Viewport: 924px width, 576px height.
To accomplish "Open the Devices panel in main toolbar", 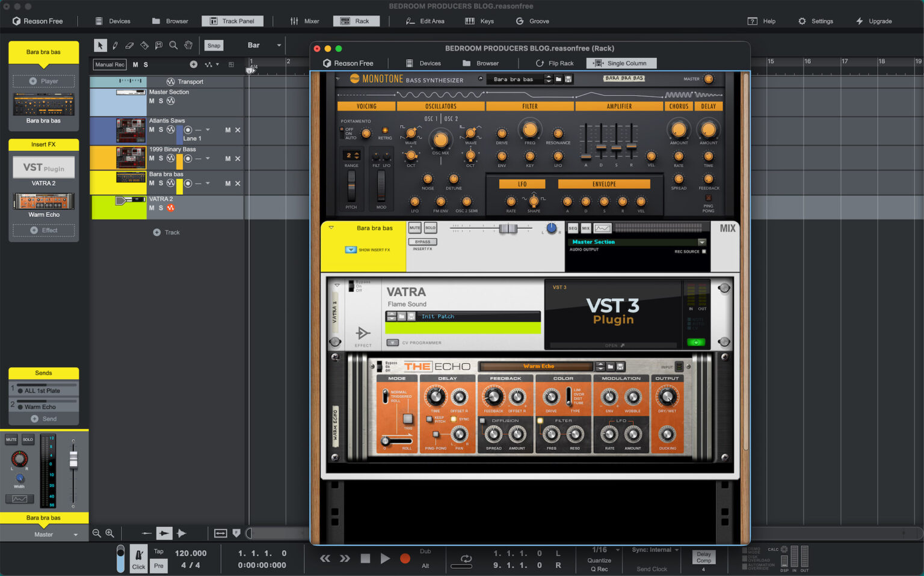I will 112,21.
